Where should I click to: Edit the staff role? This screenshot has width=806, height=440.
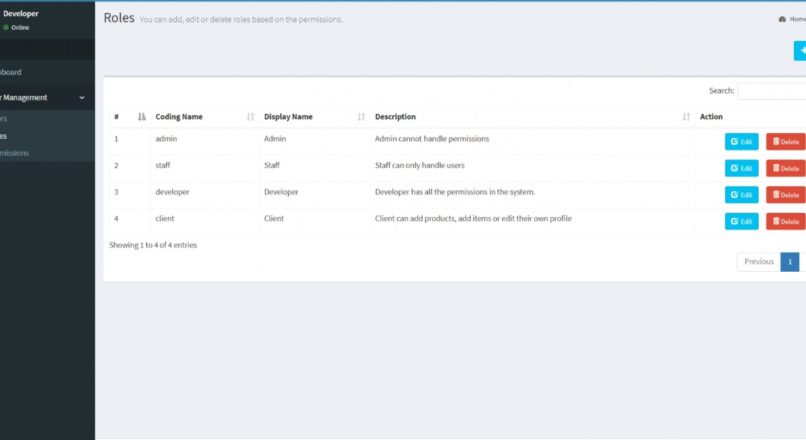point(741,168)
